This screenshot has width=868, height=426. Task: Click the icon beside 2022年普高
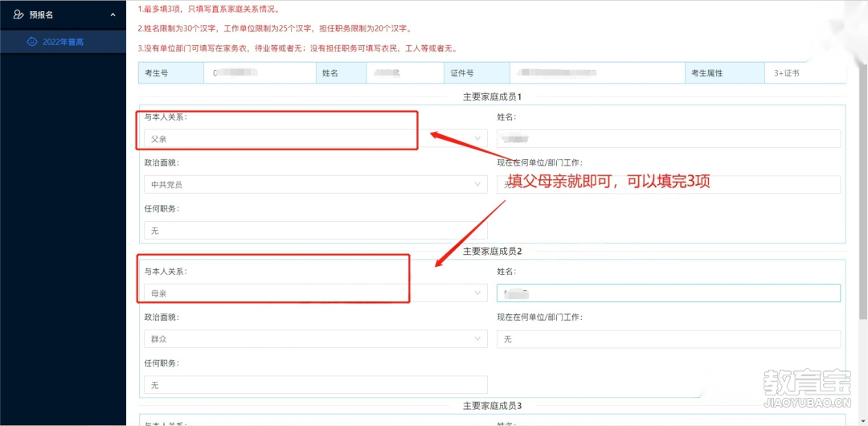click(31, 41)
